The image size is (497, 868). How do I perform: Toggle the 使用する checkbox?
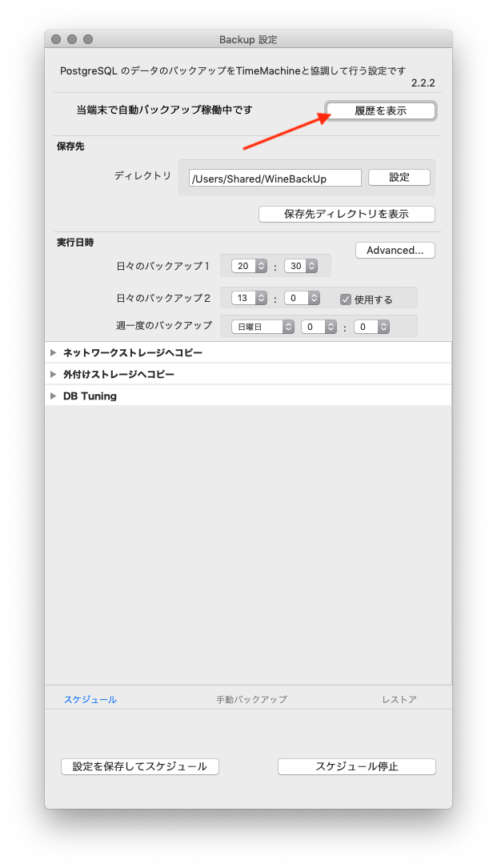(346, 299)
